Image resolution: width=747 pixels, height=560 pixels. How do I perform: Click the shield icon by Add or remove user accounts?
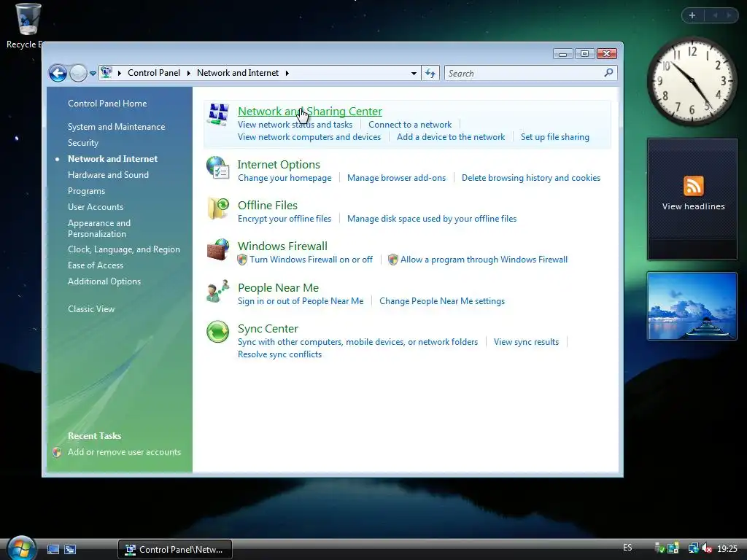coord(57,452)
